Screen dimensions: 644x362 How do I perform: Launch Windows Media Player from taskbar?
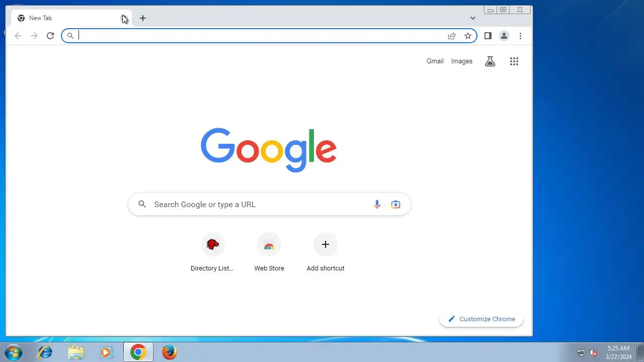pyautogui.click(x=107, y=352)
